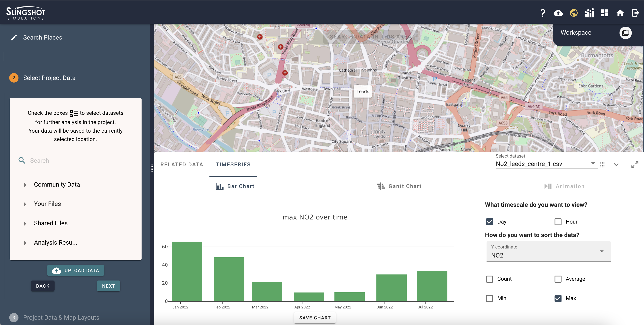Collapse the data panel chevron
Viewport: 644px width, 325px height.
[x=616, y=164]
